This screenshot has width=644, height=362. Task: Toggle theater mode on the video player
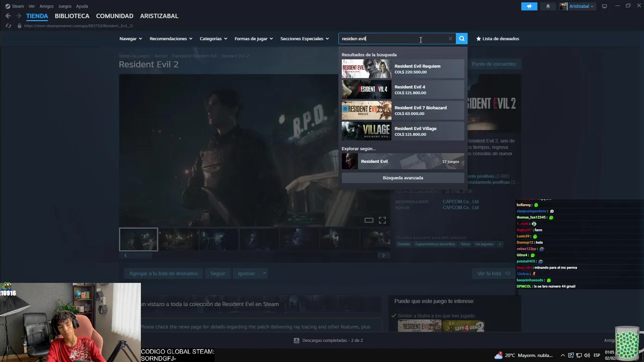tap(369, 220)
